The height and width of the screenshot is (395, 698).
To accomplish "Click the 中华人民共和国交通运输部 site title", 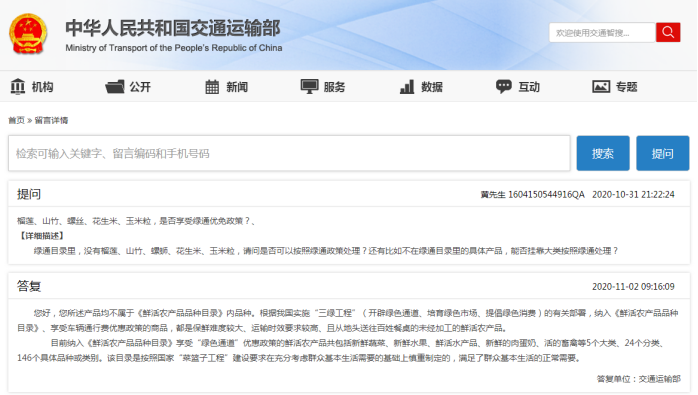I will coord(173,28).
